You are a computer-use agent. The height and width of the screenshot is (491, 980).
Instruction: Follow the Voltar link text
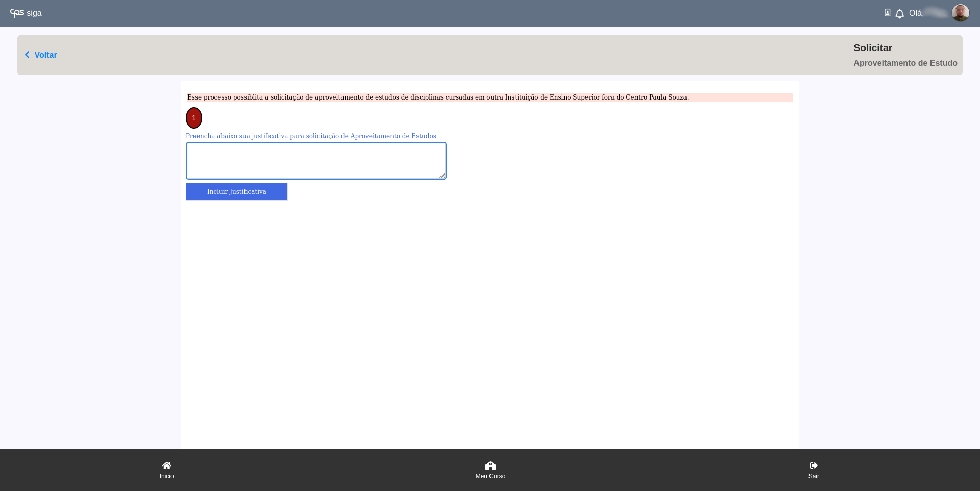45,55
